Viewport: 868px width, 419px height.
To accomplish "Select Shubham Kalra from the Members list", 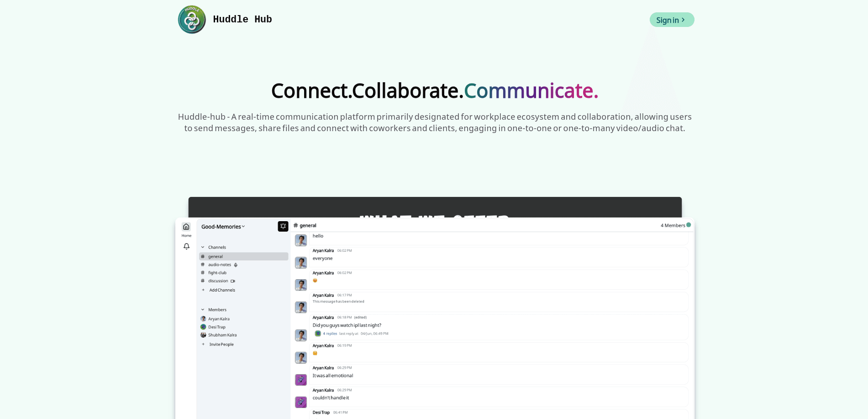I will coord(222,335).
